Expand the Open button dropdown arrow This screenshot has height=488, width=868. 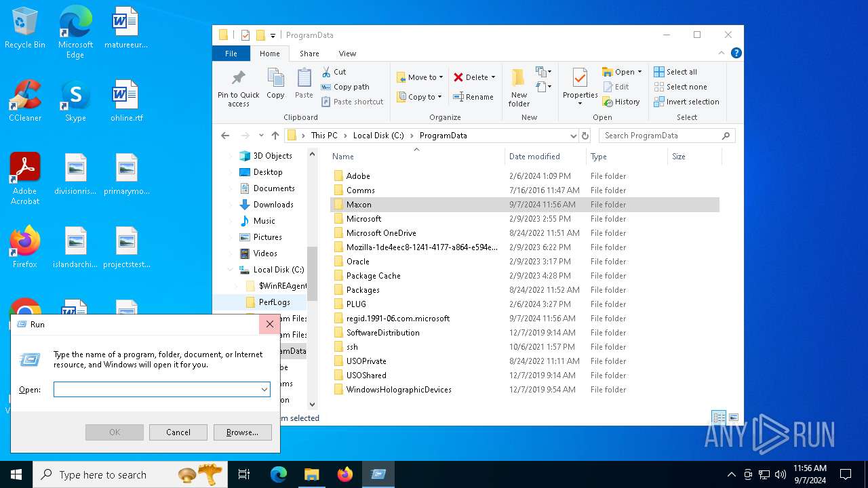tap(639, 72)
